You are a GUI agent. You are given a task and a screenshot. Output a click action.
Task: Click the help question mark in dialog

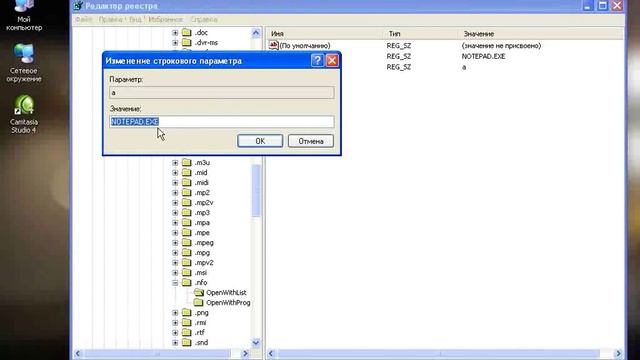[317, 60]
